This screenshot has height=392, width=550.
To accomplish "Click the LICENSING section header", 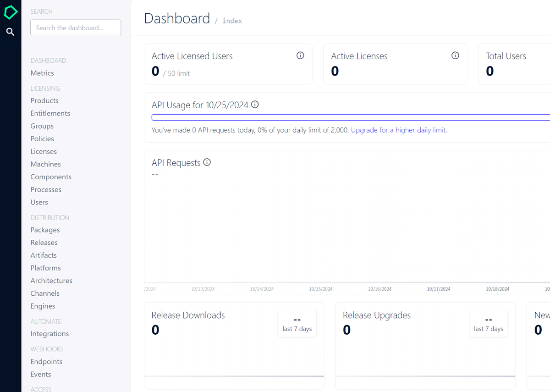I will (45, 88).
